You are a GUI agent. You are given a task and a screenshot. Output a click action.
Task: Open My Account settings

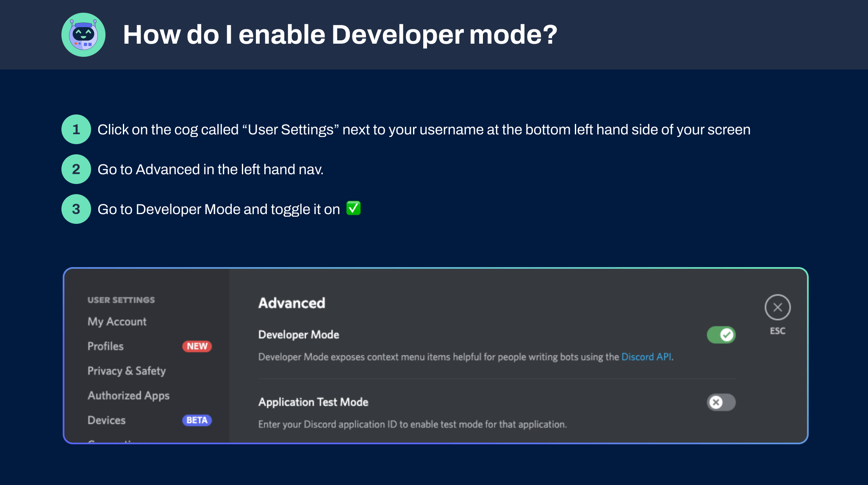pyautogui.click(x=117, y=322)
